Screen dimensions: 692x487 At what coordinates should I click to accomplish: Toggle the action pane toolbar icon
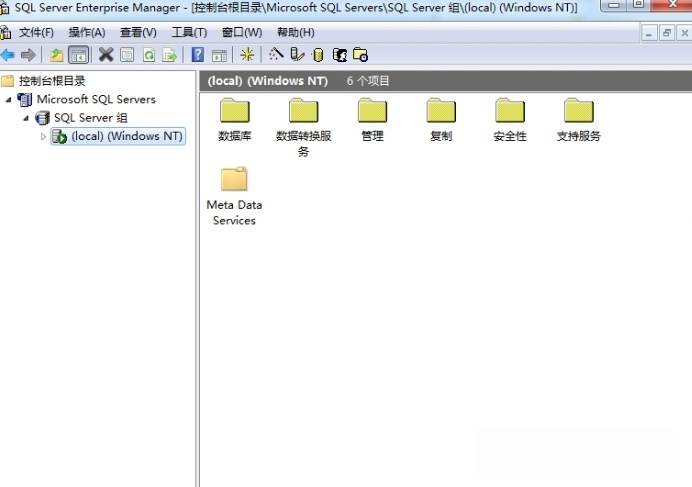tap(219, 55)
